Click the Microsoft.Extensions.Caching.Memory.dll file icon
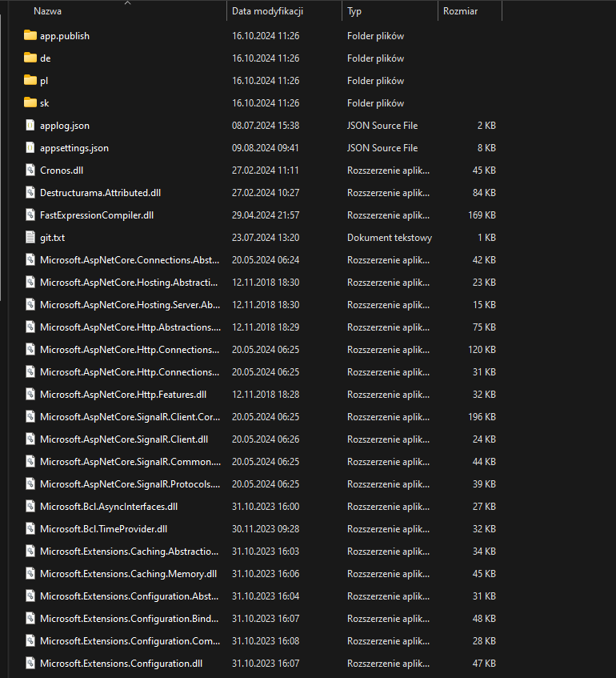This screenshot has width=616, height=678. tap(30, 574)
